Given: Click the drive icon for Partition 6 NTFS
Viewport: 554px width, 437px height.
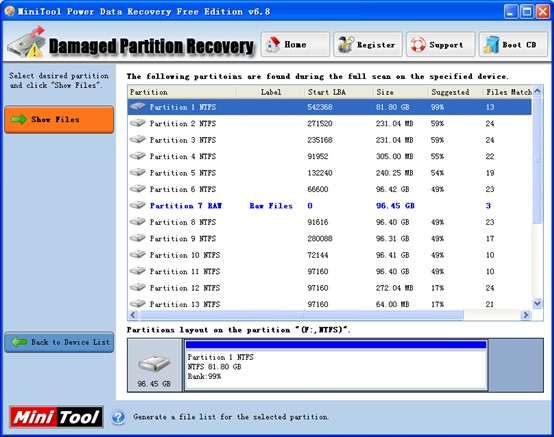Looking at the screenshot, I should [137, 189].
